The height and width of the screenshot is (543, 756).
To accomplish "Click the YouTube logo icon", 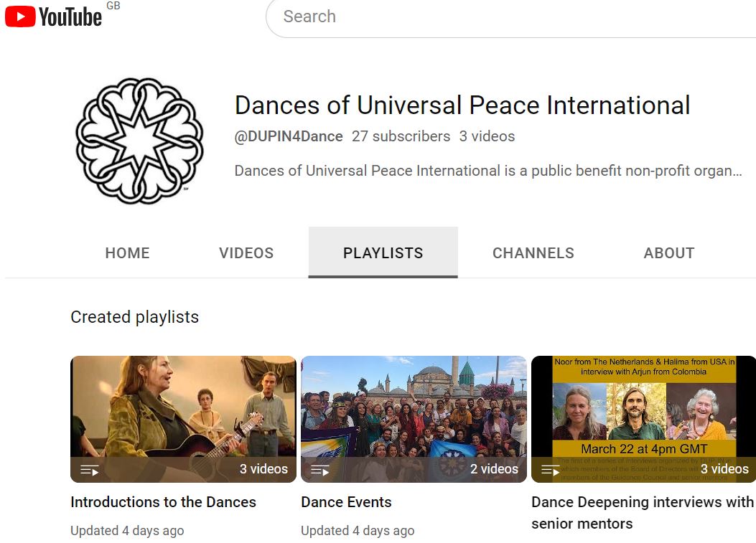I will (x=20, y=16).
